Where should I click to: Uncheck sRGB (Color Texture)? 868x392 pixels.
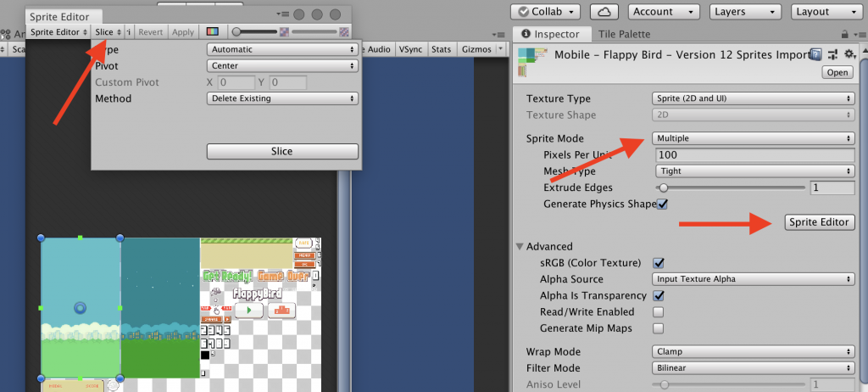pyautogui.click(x=659, y=263)
